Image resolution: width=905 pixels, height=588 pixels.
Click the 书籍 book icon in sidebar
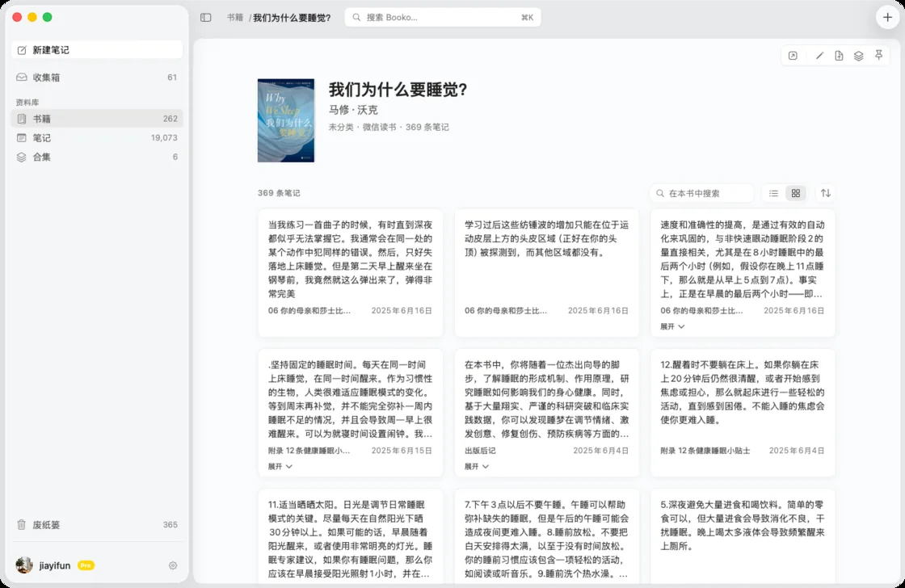[x=22, y=118]
